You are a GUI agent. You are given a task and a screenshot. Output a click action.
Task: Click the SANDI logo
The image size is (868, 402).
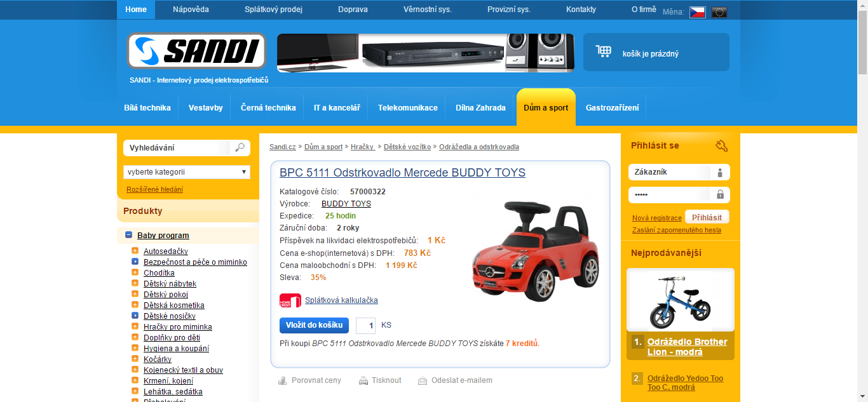pos(196,51)
